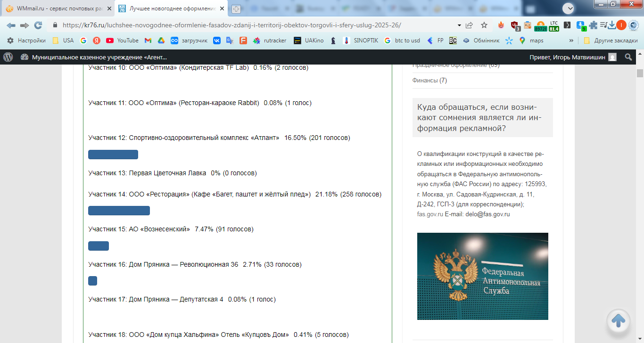Screen dimensions: 644x343
Task: Open the FP bookmark
Action: [x=435, y=41]
